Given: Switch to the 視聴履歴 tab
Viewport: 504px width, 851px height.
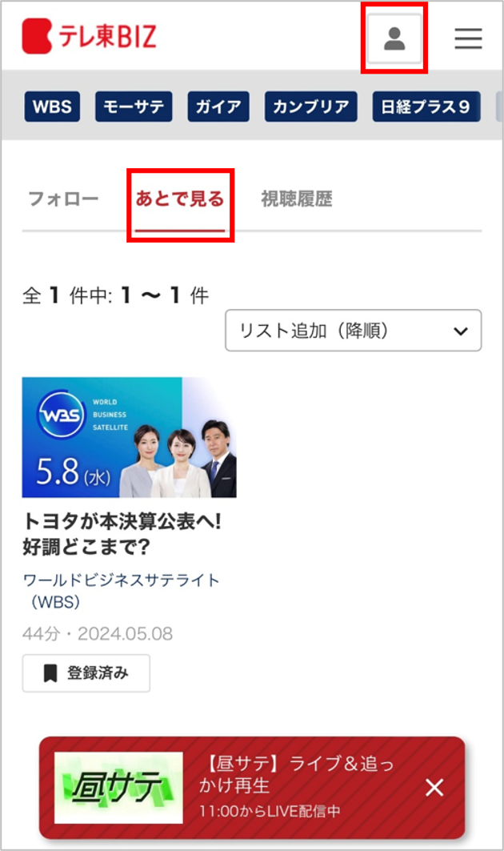Looking at the screenshot, I should tap(297, 199).
